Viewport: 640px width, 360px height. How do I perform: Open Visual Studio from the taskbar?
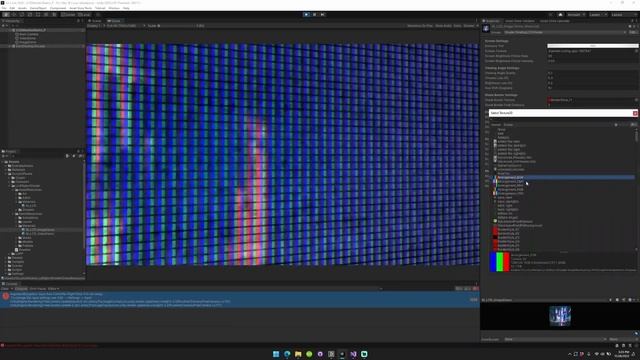[353, 354]
